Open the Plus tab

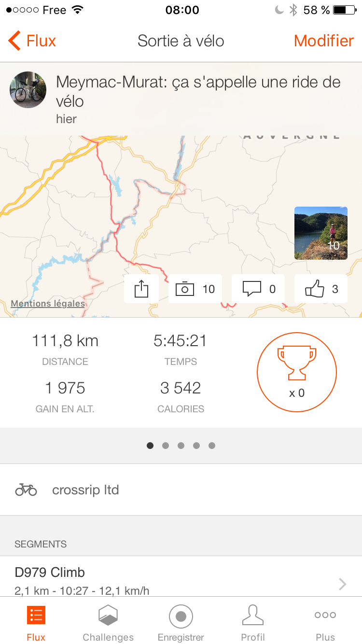pos(325,623)
